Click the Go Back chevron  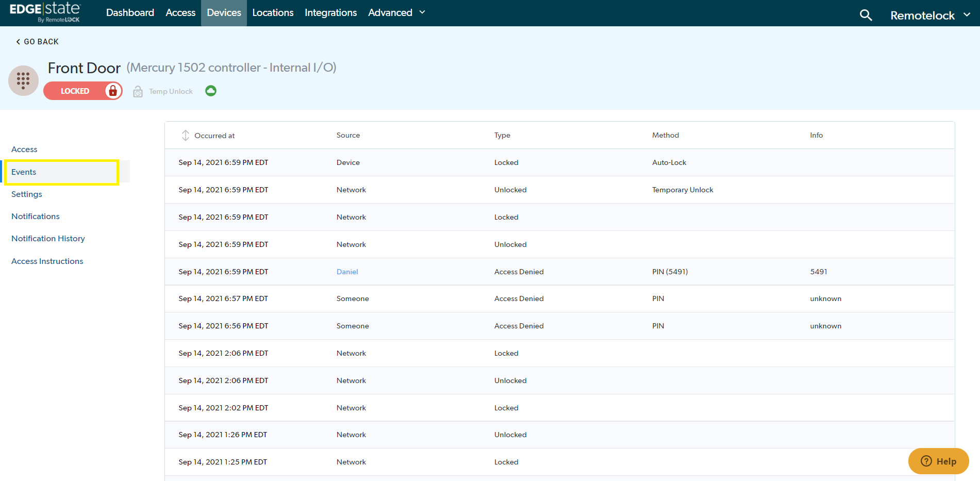[x=18, y=42]
